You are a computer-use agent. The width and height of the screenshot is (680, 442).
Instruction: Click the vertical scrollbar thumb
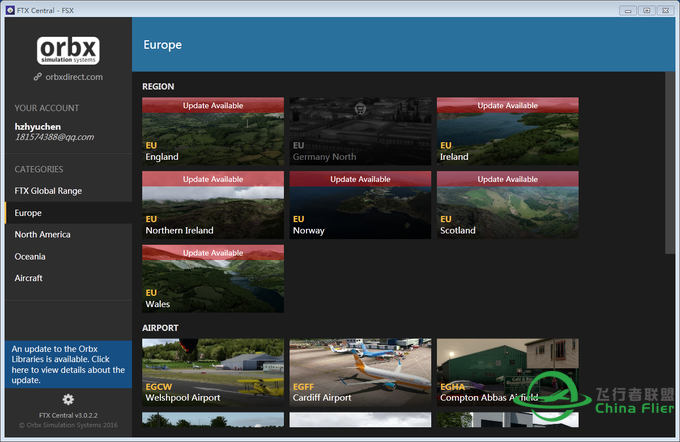pos(670,163)
